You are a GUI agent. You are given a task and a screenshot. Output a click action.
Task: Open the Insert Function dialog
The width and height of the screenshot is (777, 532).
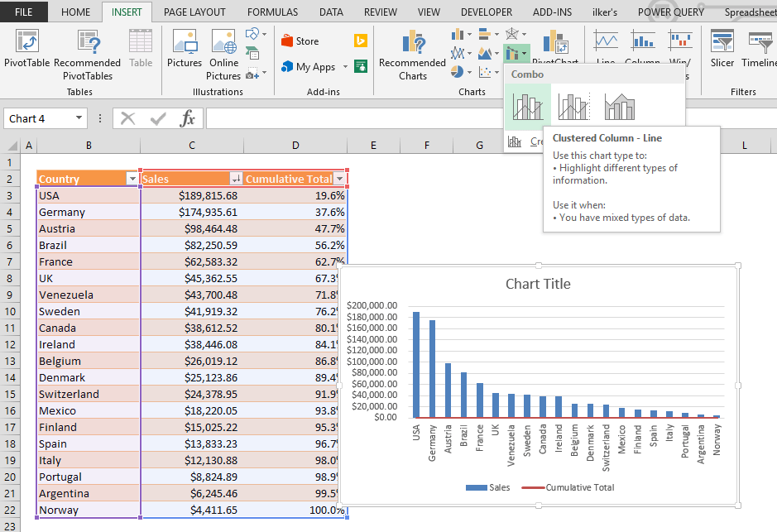(x=187, y=118)
